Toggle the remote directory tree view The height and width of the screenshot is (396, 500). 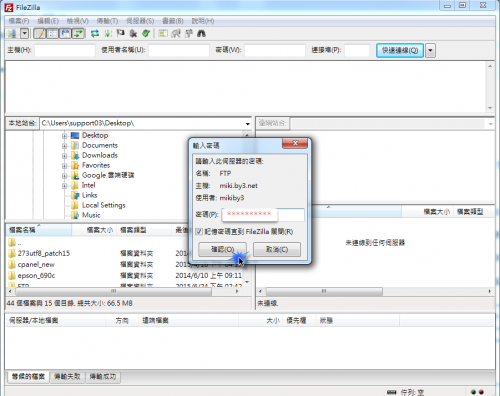(x=65, y=33)
